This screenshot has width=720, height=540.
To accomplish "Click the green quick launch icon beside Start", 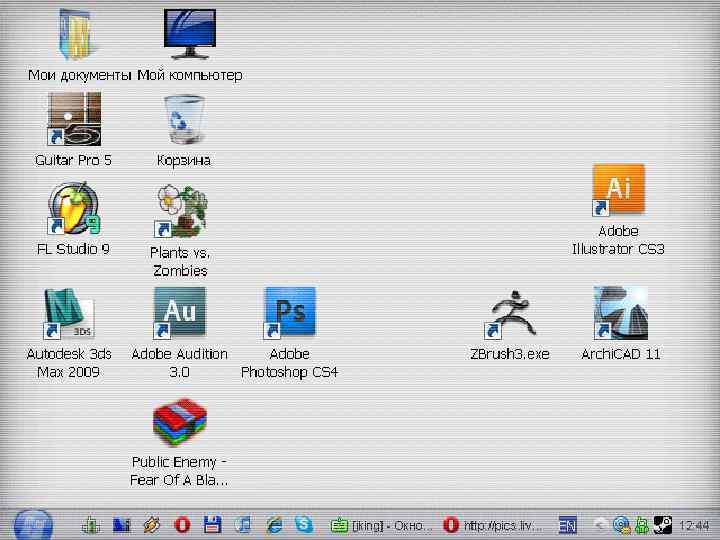I will (91, 524).
